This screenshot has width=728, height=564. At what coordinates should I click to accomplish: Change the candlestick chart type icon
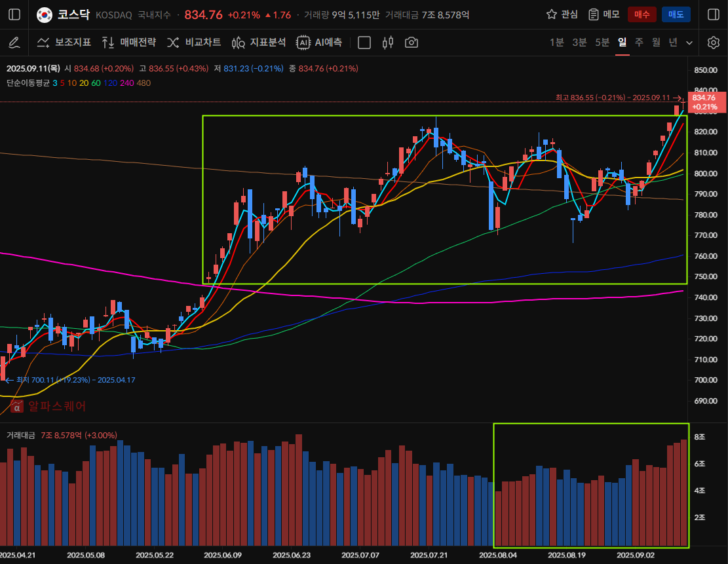point(388,43)
